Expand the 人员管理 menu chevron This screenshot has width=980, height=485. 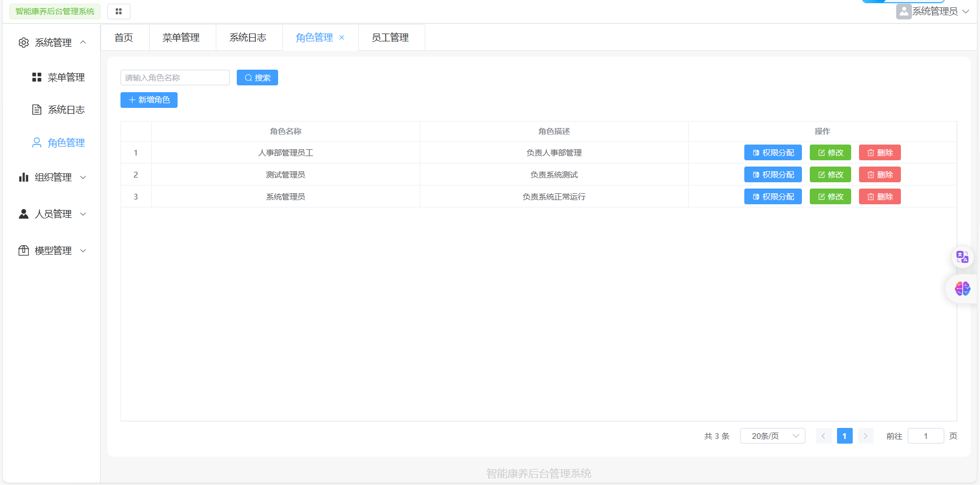(x=83, y=214)
